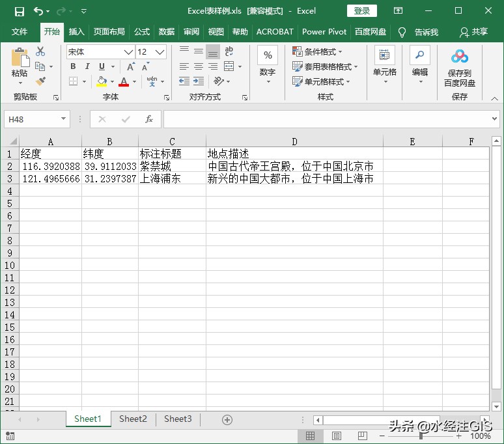Switch to Page Layout view icon

[337, 436]
